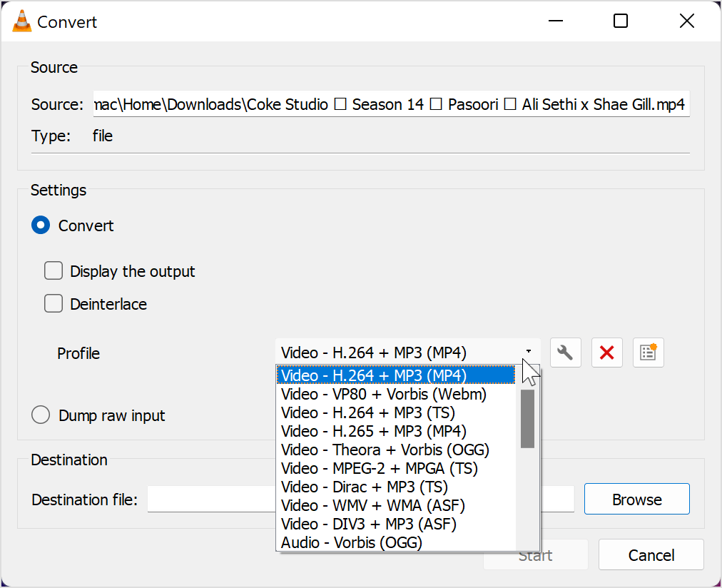Click the profile list scrollbar thumb

click(527, 418)
